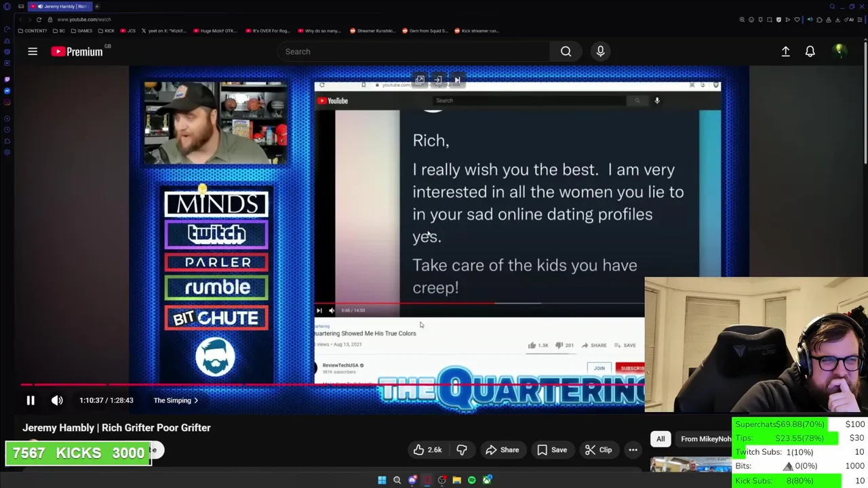868x488 pixels.
Task: Open the It's OVER For Rog bookmark
Action: [268, 30]
